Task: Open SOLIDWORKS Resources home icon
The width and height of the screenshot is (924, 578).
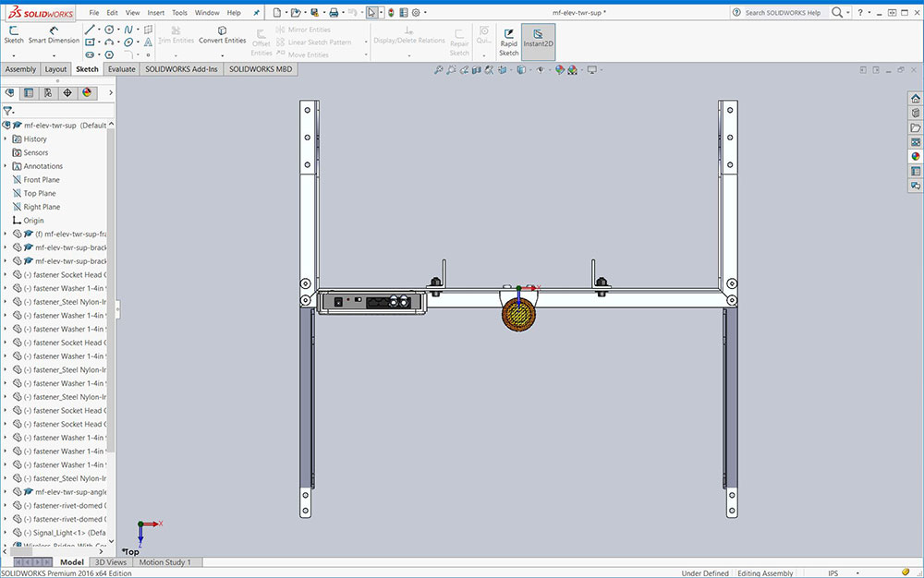Action: coord(916,98)
